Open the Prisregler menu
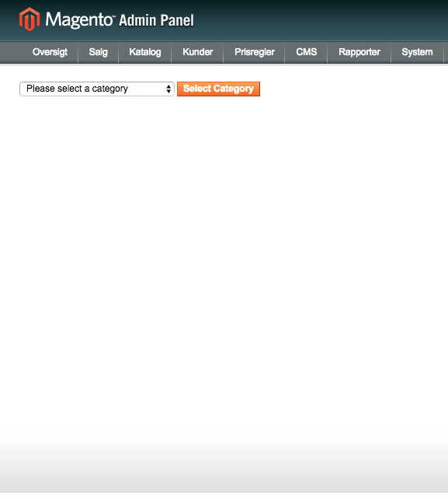This screenshot has height=499, width=448. [255, 52]
